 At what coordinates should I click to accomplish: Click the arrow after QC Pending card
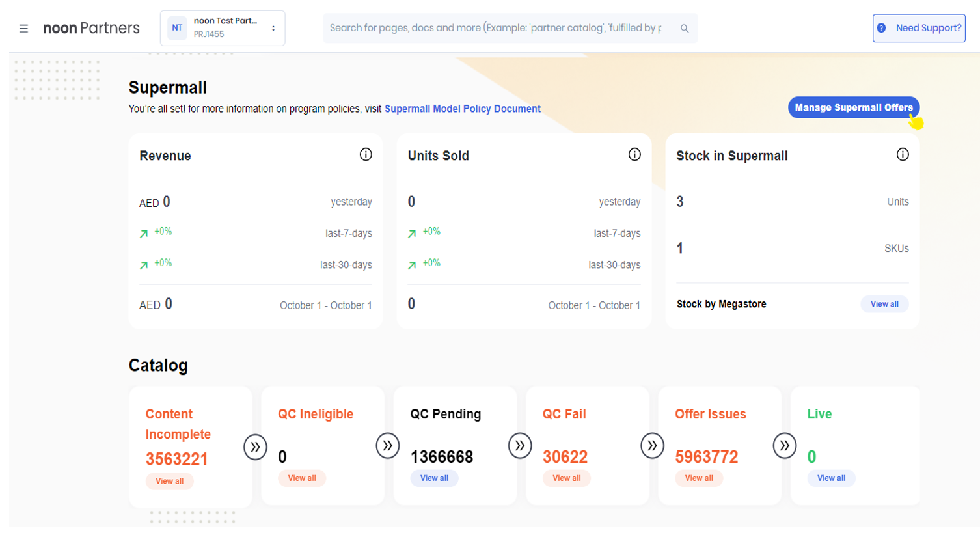pyautogui.click(x=520, y=446)
